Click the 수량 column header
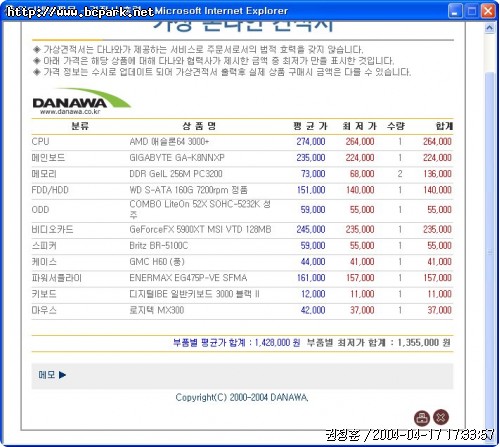Screen dimensions: 500x447 point(396,126)
